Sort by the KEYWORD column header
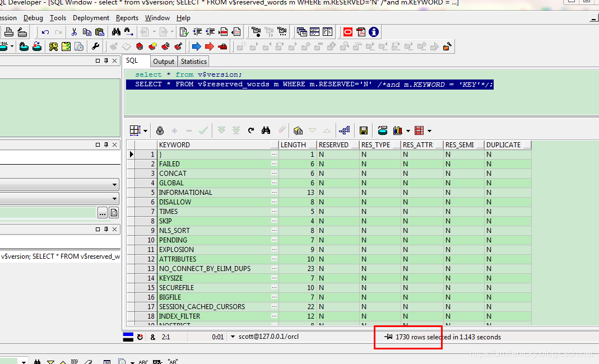 (x=218, y=144)
